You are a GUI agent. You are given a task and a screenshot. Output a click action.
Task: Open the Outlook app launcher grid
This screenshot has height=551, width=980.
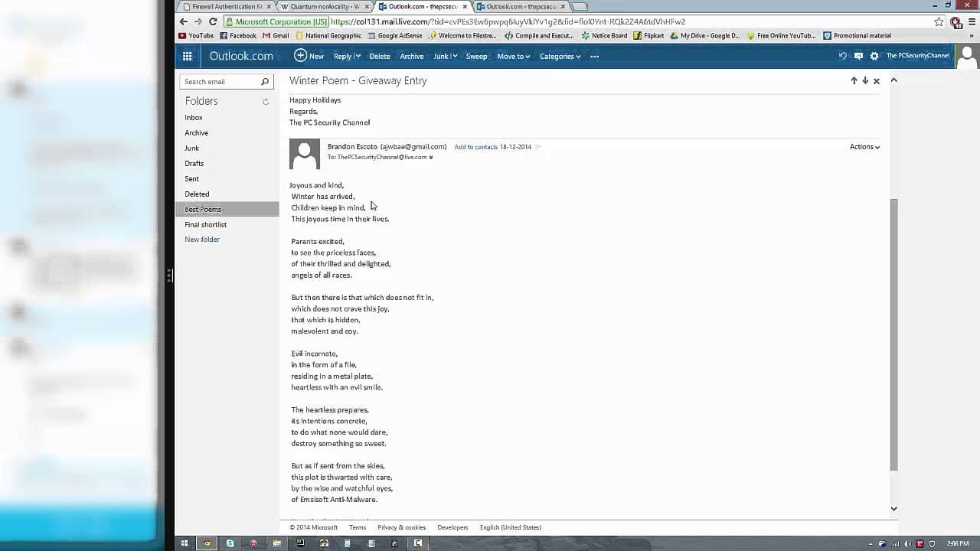(x=187, y=56)
